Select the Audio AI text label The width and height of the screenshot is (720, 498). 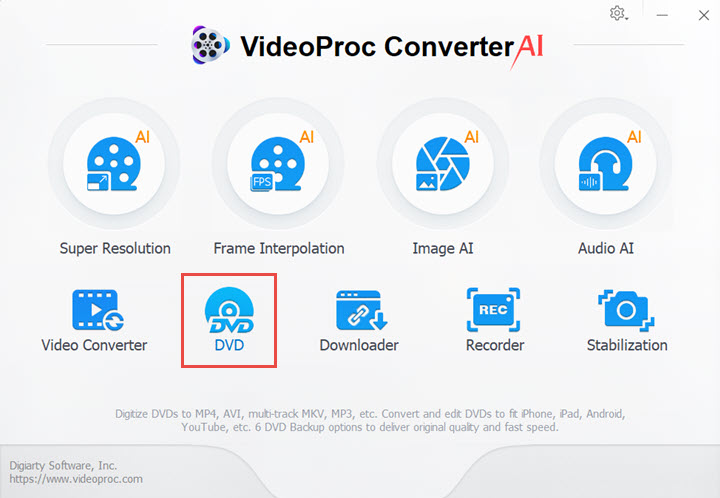tap(606, 249)
